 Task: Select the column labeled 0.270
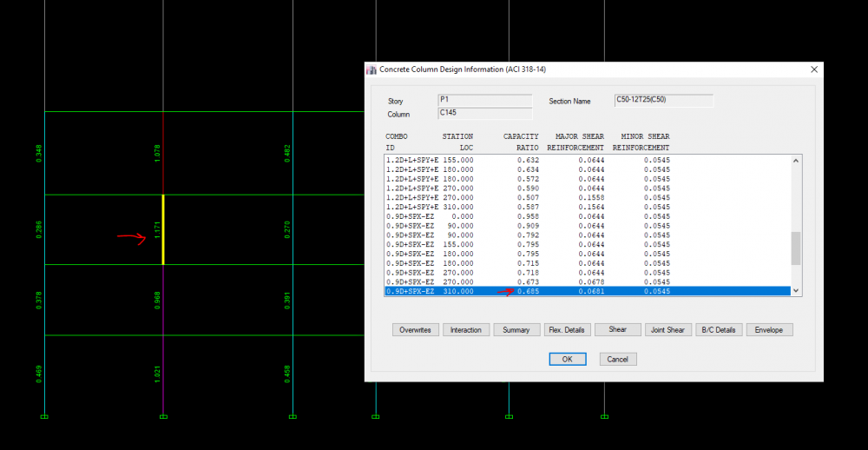click(293, 229)
